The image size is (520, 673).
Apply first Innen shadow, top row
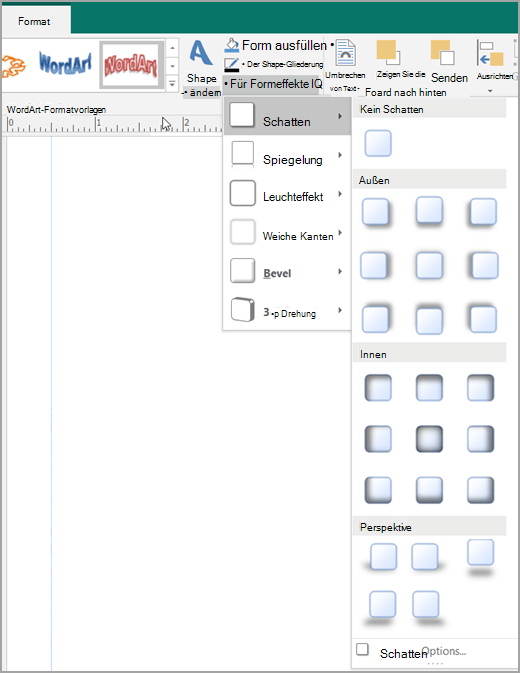point(378,388)
